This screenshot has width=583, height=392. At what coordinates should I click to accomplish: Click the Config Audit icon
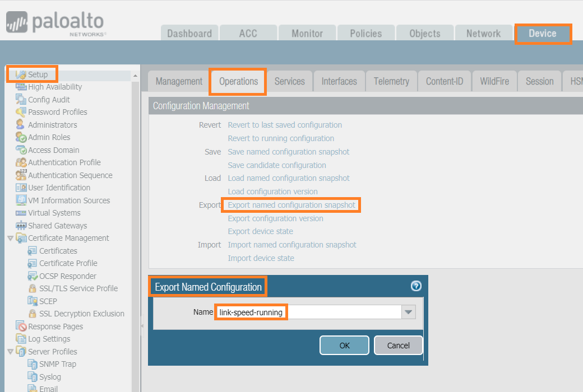pyautogui.click(x=21, y=99)
